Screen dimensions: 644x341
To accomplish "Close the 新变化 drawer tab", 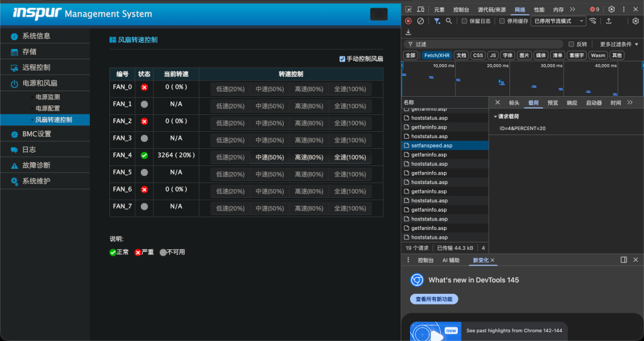I will click(x=492, y=260).
